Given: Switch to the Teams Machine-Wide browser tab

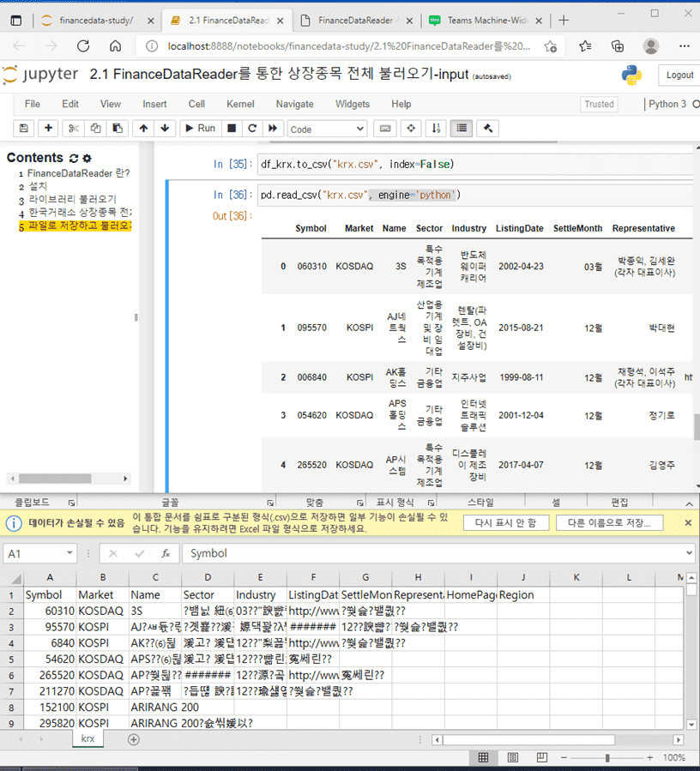Looking at the screenshot, I should 486,21.
